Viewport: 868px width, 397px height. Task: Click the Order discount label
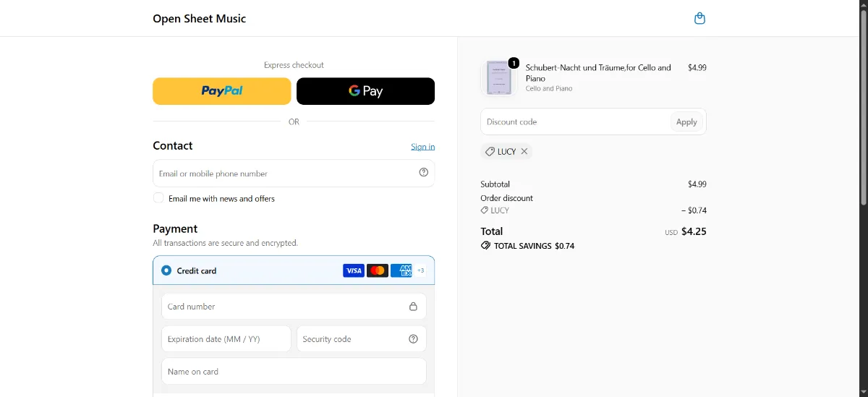506,198
